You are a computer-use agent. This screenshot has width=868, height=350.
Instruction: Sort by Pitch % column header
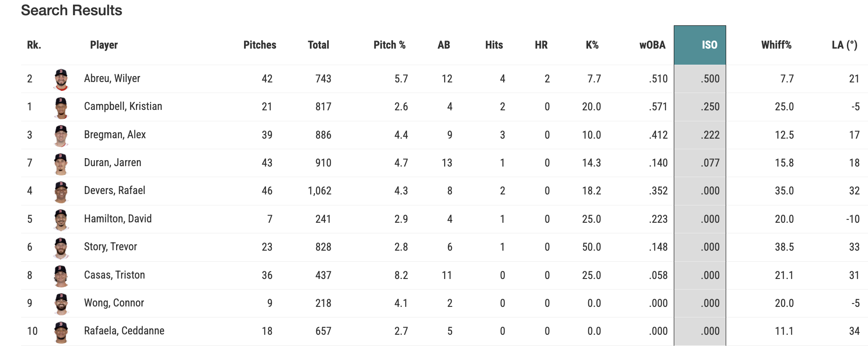(389, 45)
